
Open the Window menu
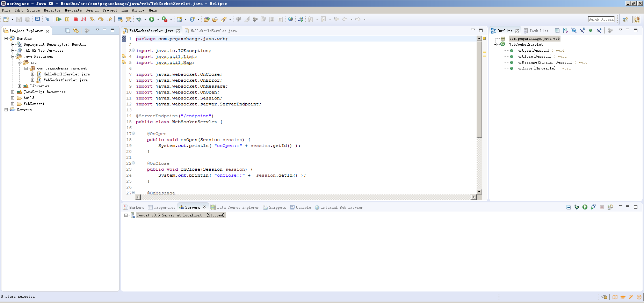[x=138, y=10]
